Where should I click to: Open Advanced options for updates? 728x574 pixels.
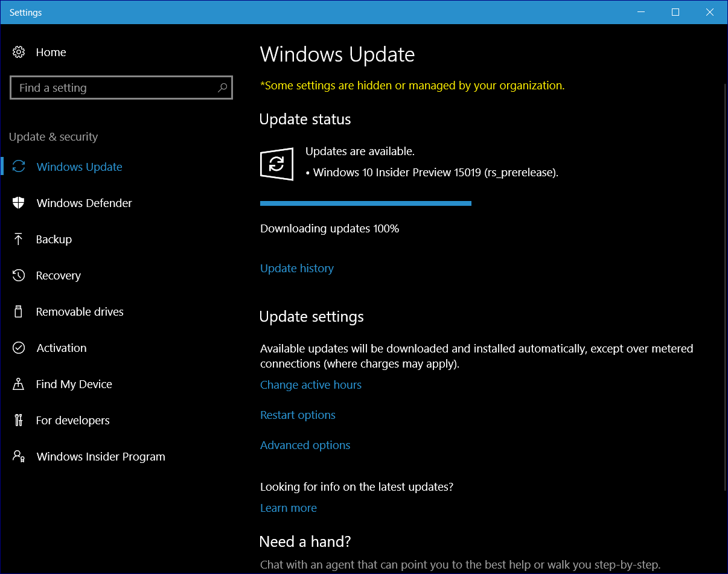[305, 445]
